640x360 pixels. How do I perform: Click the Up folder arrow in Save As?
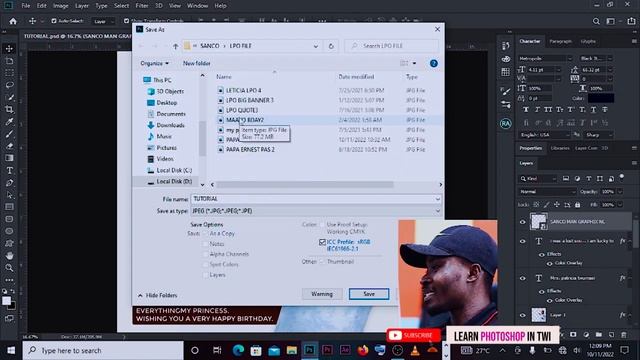[x=176, y=46]
